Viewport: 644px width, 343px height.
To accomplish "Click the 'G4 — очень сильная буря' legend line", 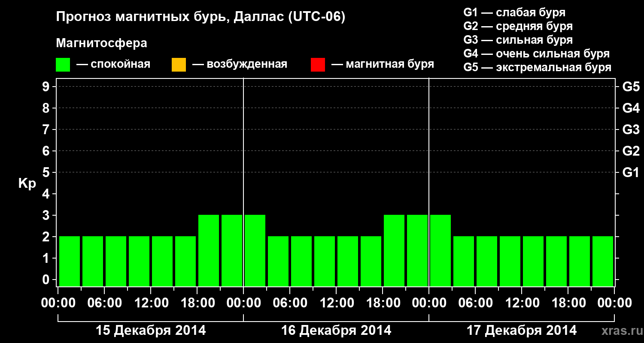I will pyautogui.click(x=537, y=54).
